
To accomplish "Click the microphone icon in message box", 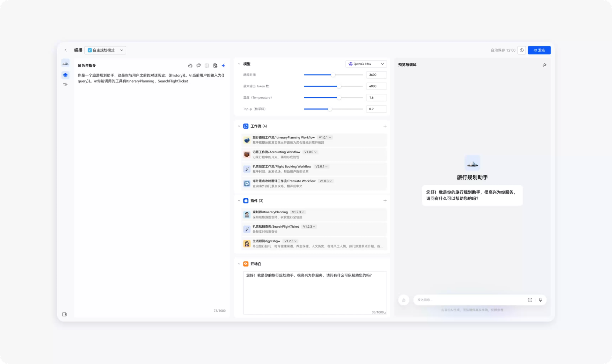I will [540, 300].
